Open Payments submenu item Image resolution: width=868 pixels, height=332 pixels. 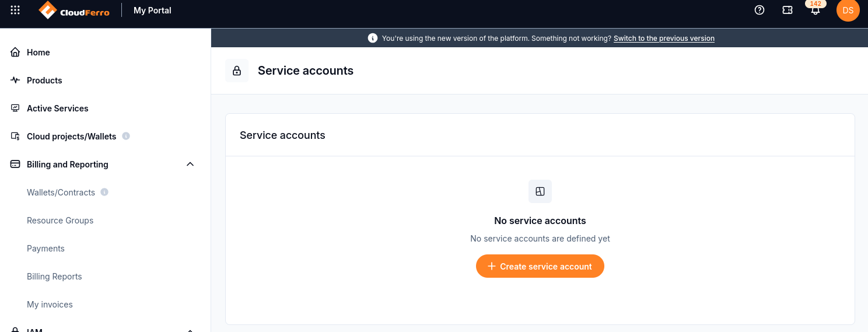pos(45,249)
